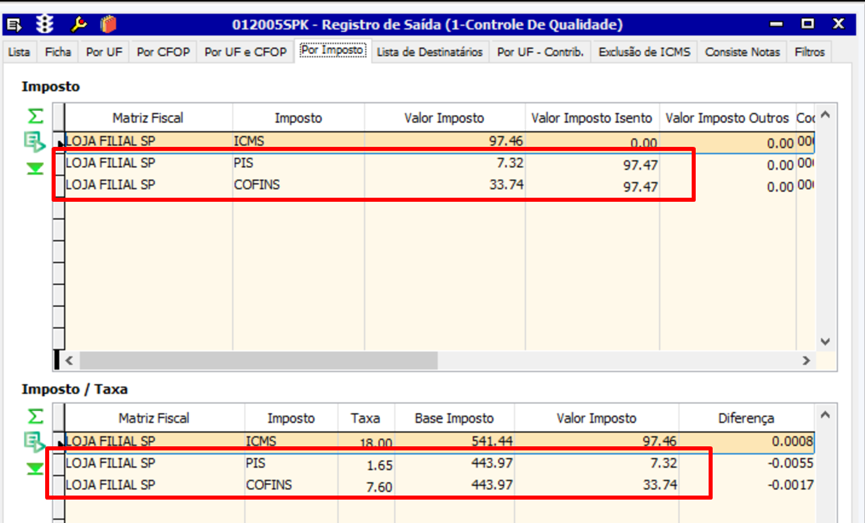Switch to the Ficha tab
Viewport: 865px width, 523px height.
[x=58, y=52]
